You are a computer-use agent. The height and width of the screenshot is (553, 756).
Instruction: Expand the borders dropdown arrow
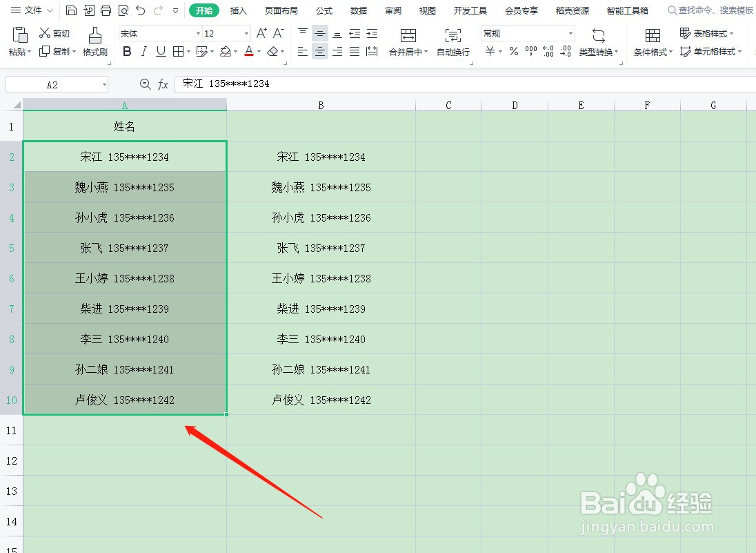pos(188,51)
